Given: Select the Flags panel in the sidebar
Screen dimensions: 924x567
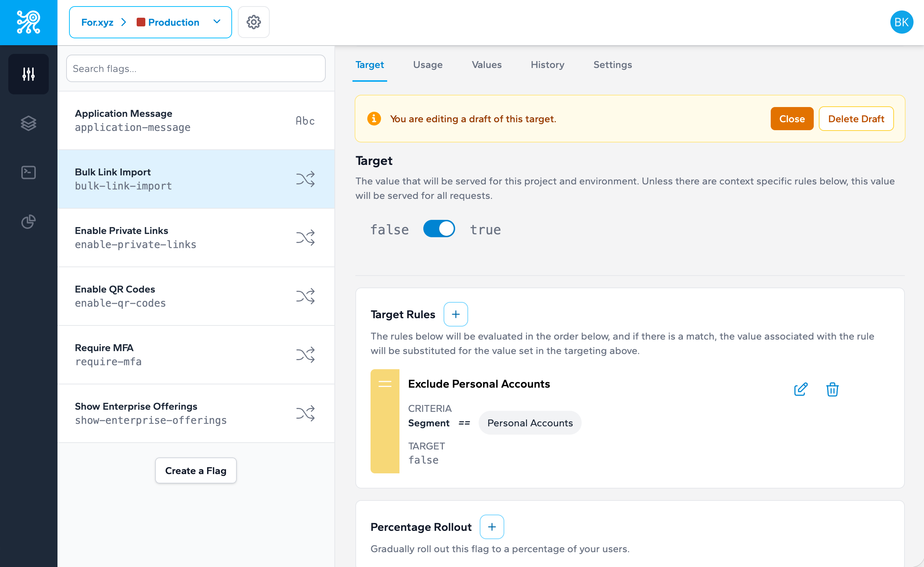Looking at the screenshot, I should click(x=28, y=74).
